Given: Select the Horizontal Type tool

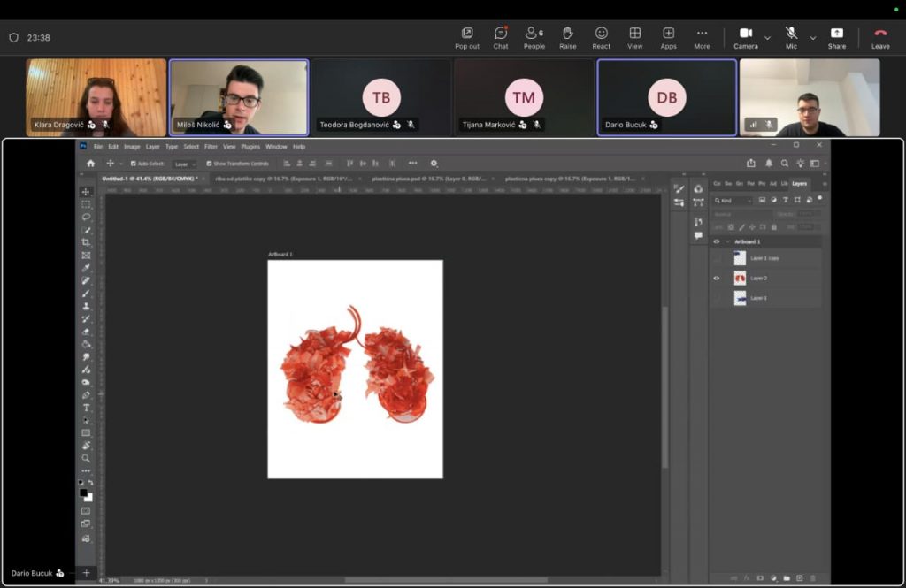Looking at the screenshot, I should [x=86, y=408].
